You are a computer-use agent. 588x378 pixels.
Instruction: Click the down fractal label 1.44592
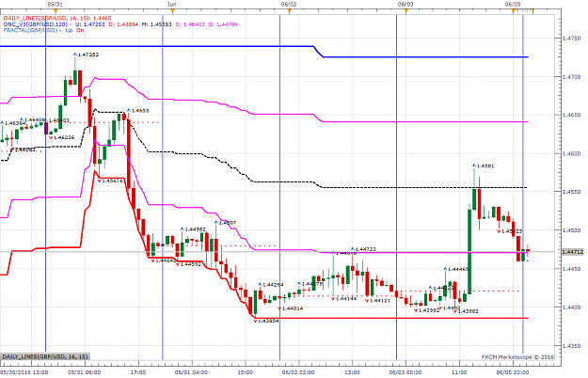tap(190, 264)
